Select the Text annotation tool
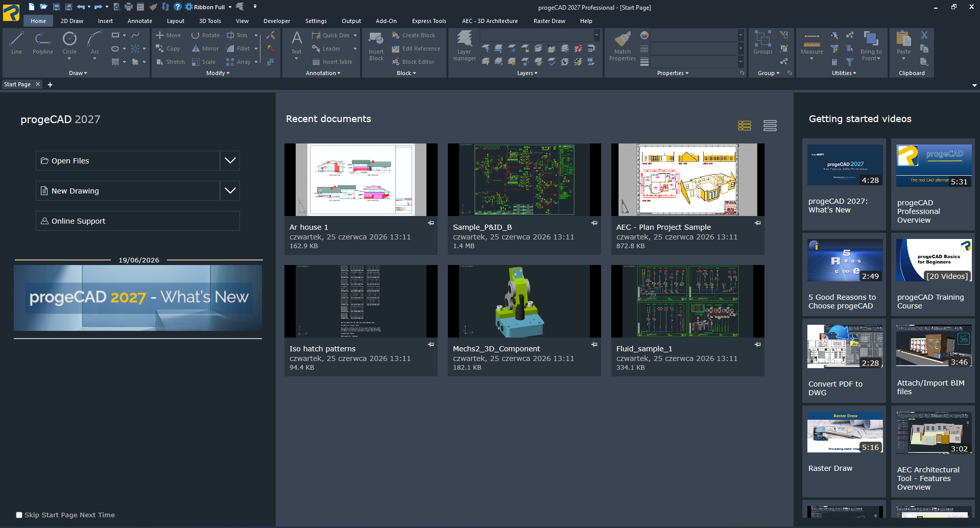980x528 pixels. (296, 43)
